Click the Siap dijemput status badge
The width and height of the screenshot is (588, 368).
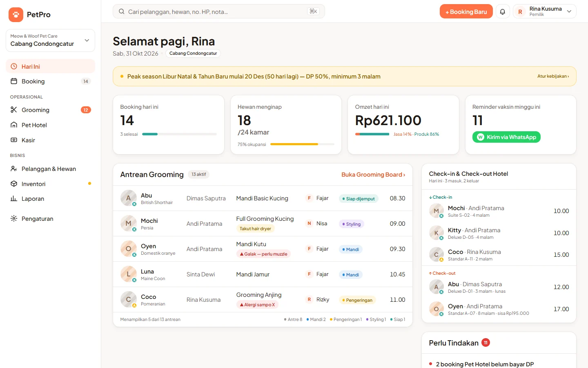coord(359,199)
